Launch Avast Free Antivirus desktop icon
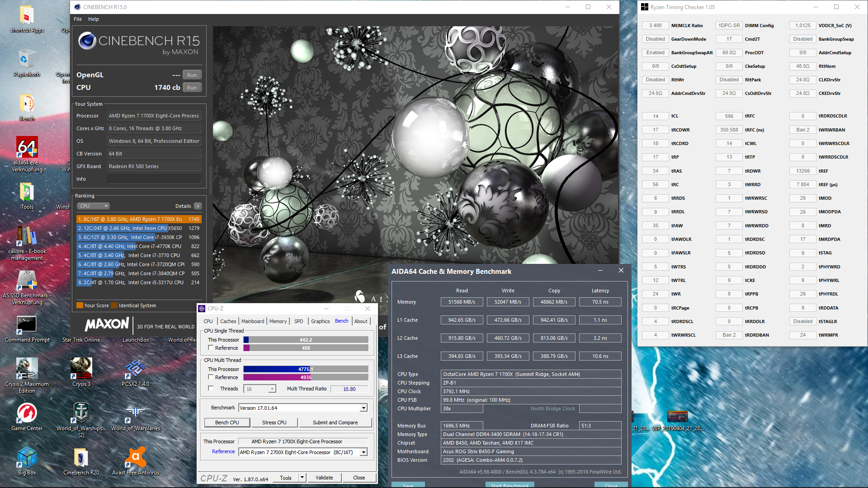 (x=135, y=458)
